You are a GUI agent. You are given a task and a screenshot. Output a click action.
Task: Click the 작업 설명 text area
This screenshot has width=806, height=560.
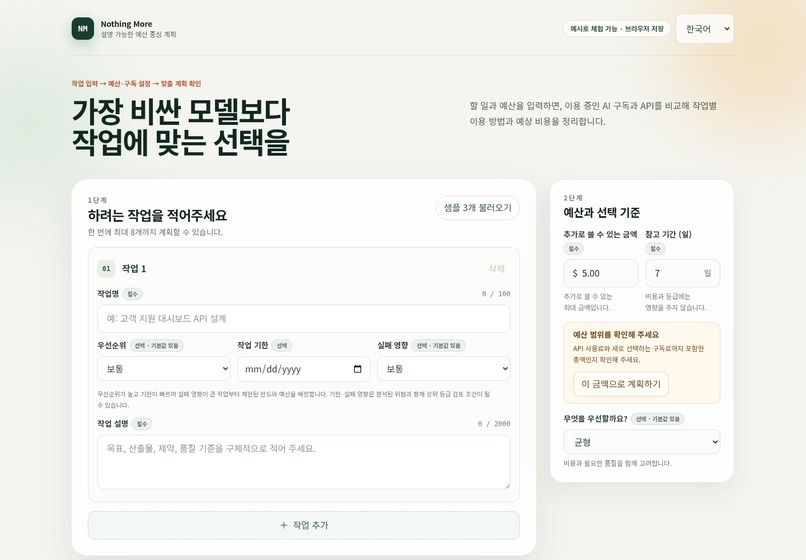click(304, 462)
